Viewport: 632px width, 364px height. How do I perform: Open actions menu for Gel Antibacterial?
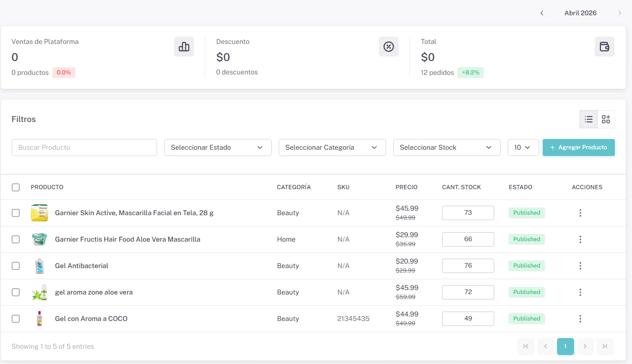[x=580, y=266]
